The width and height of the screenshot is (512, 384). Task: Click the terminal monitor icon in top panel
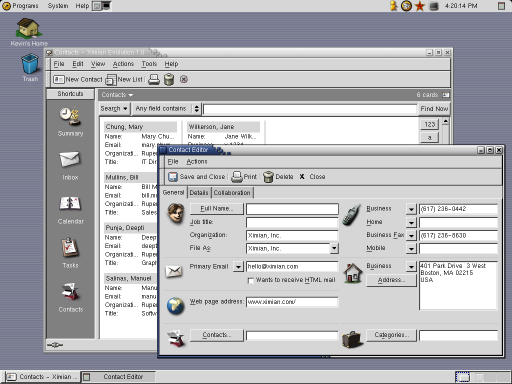pos(106,6)
